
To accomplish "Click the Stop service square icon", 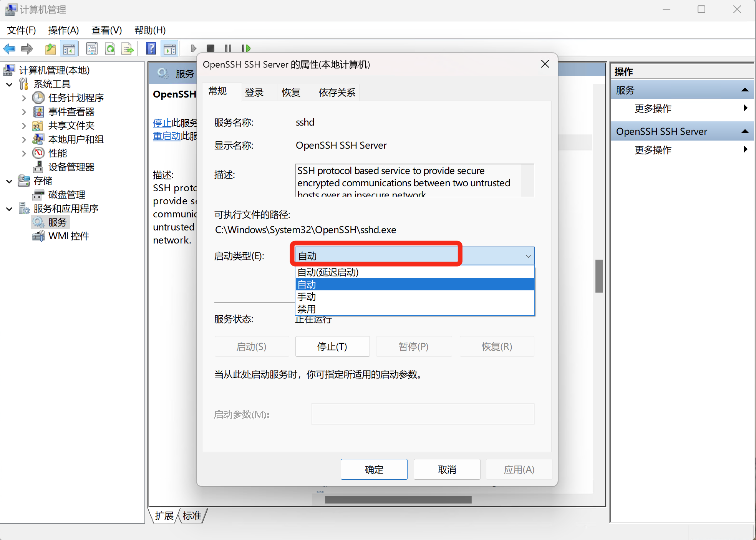I will coord(211,48).
